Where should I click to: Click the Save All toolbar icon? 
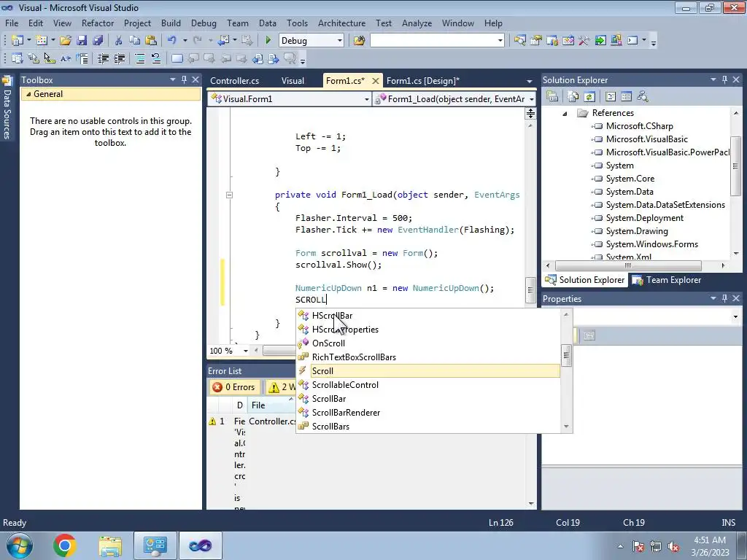coord(98,41)
